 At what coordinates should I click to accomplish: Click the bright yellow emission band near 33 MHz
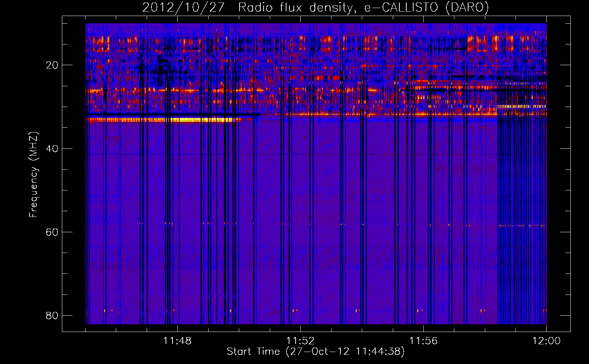(x=164, y=120)
